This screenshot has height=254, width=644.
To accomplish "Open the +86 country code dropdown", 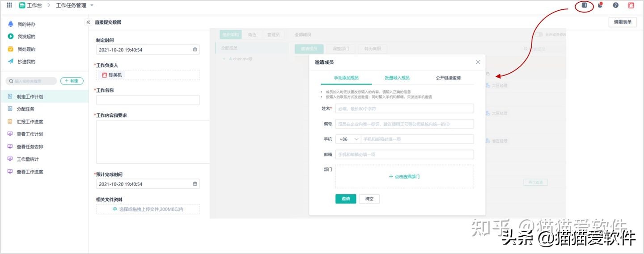I will pyautogui.click(x=348, y=139).
